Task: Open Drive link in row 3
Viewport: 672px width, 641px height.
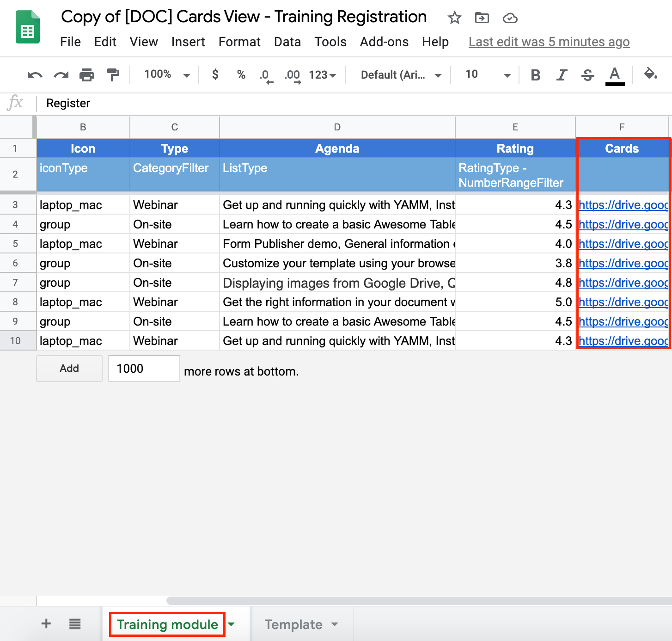Action: [x=623, y=205]
